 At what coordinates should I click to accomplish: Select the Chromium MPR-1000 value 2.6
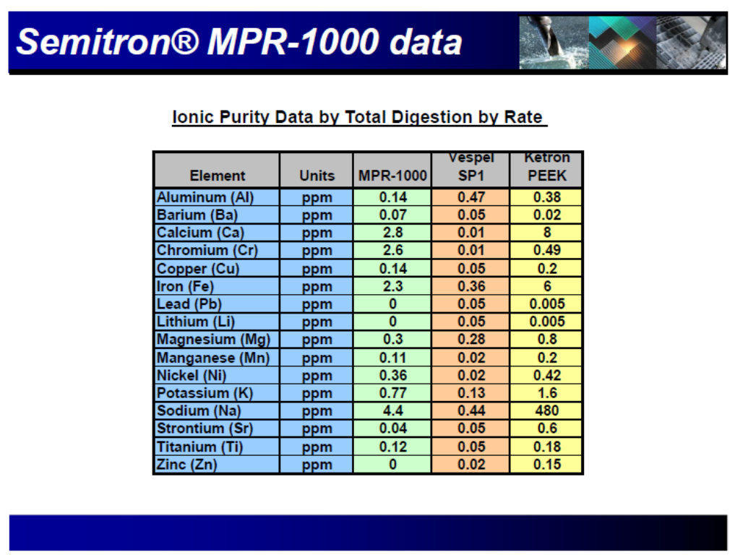pos(392,251)
